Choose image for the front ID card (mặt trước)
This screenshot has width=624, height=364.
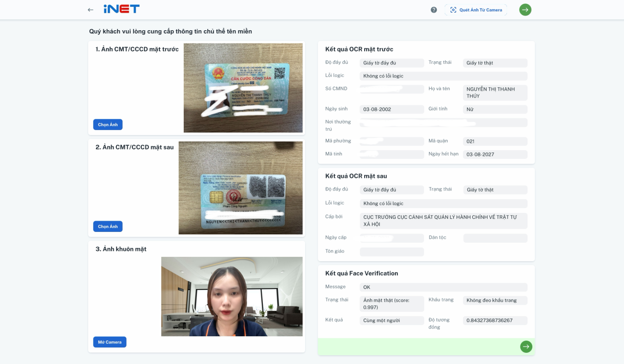click(108, 125)
